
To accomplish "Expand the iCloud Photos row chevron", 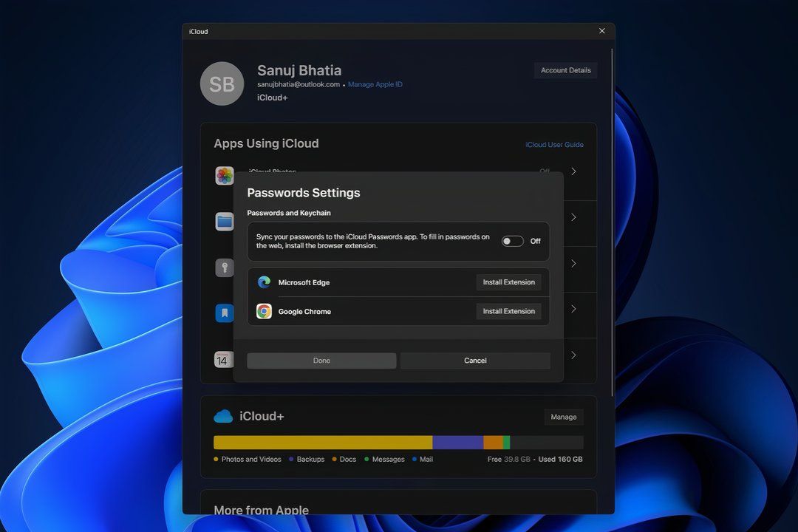I will [573, 171].
